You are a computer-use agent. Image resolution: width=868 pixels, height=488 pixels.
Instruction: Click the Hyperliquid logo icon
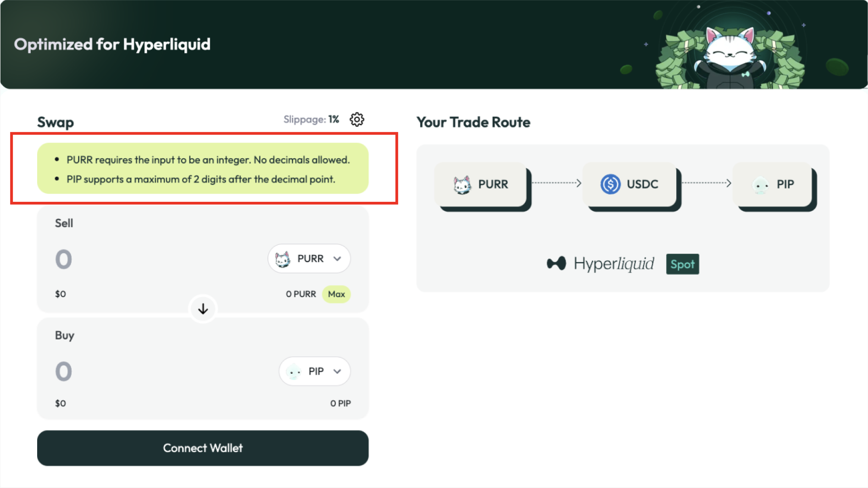coord(556,264)
